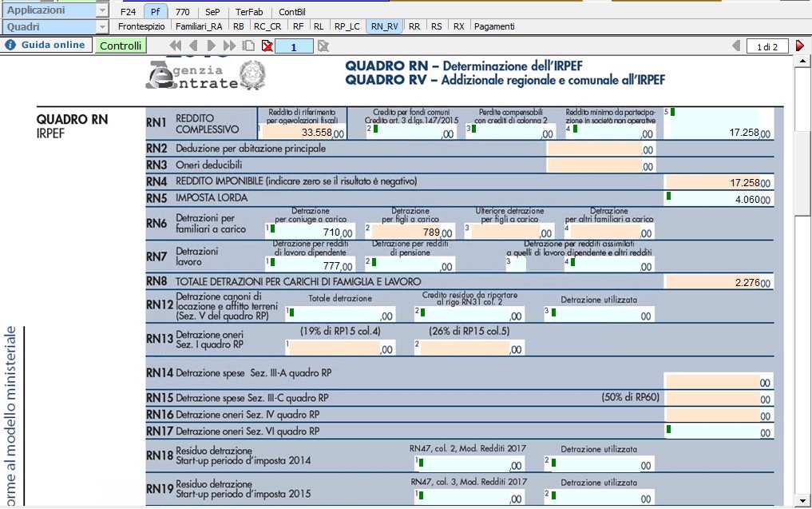Click RN7 detrazione redditi di pensione field
The width and height of the screenshot is (812, 509).
409,264
